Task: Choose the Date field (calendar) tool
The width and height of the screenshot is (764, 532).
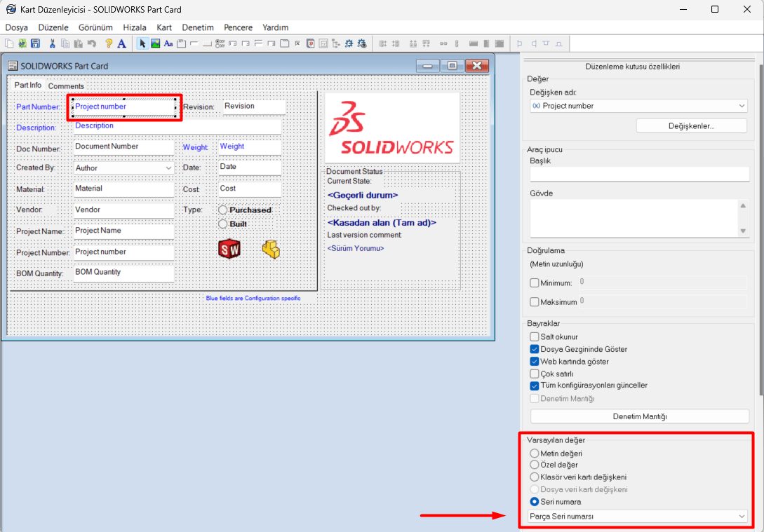Action: point(310,43)
